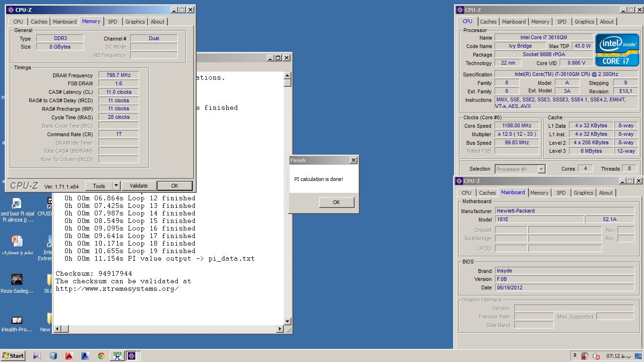Click the memory Type field DDR3
644x362 pixels.
(59, 38)
